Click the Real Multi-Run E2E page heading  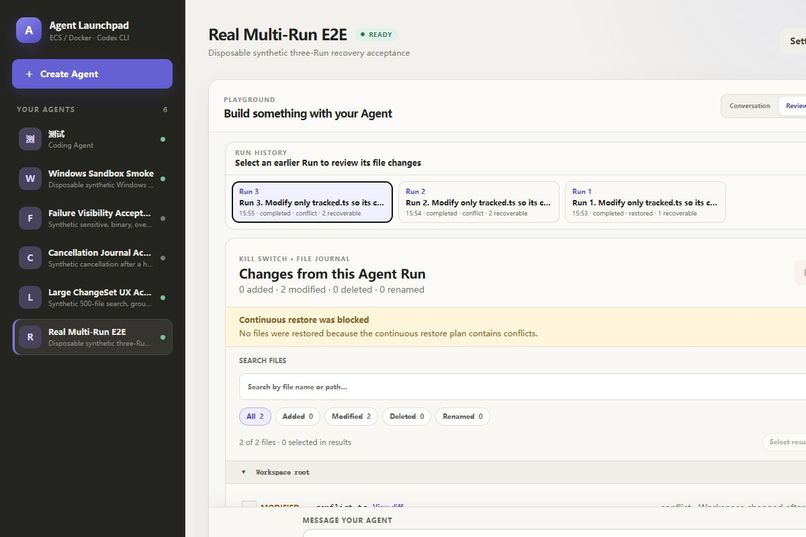coord(278,34)
